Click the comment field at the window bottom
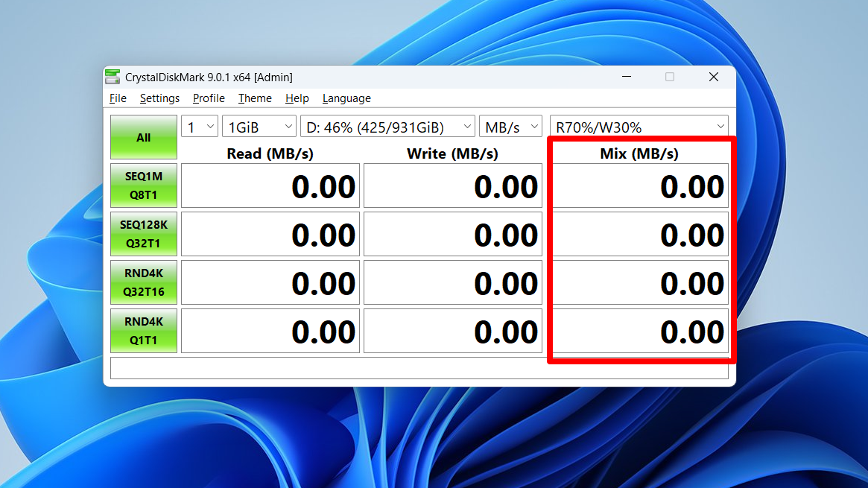 tap(419, 367)
